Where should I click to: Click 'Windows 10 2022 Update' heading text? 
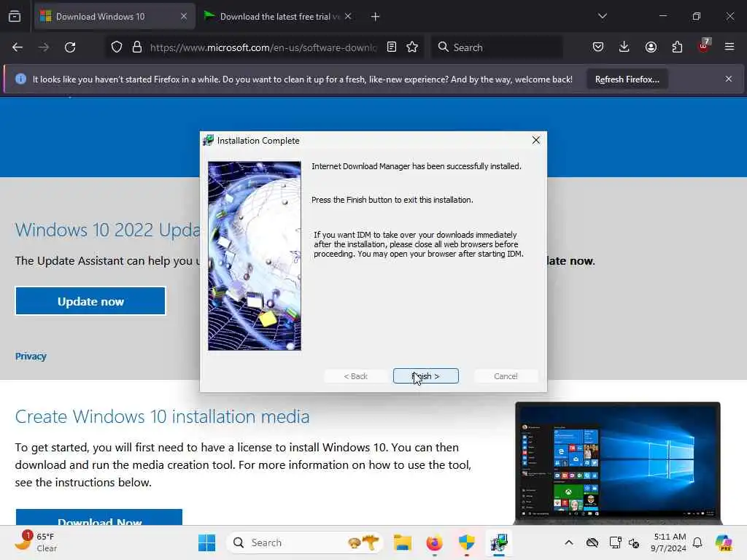tap(108, 230)
